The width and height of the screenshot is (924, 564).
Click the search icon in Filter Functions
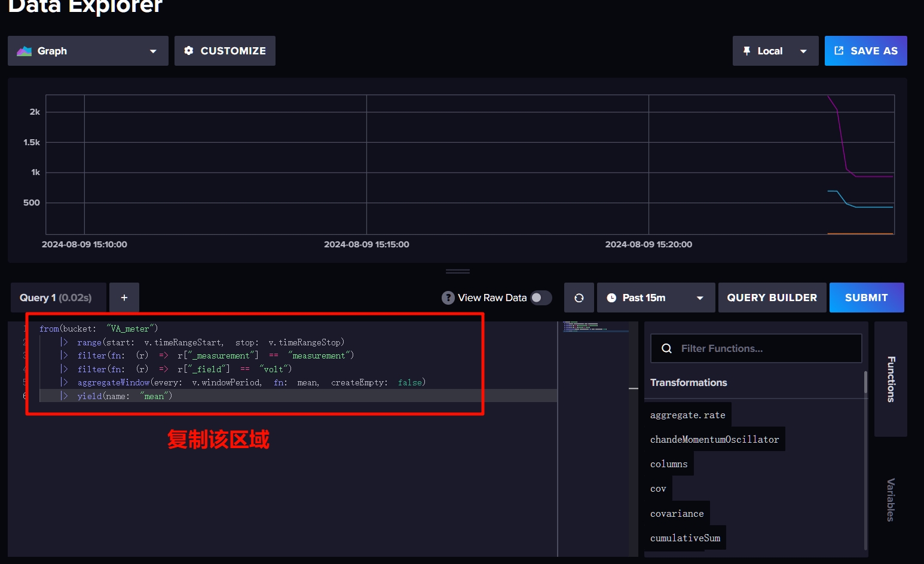coord(667,348)
